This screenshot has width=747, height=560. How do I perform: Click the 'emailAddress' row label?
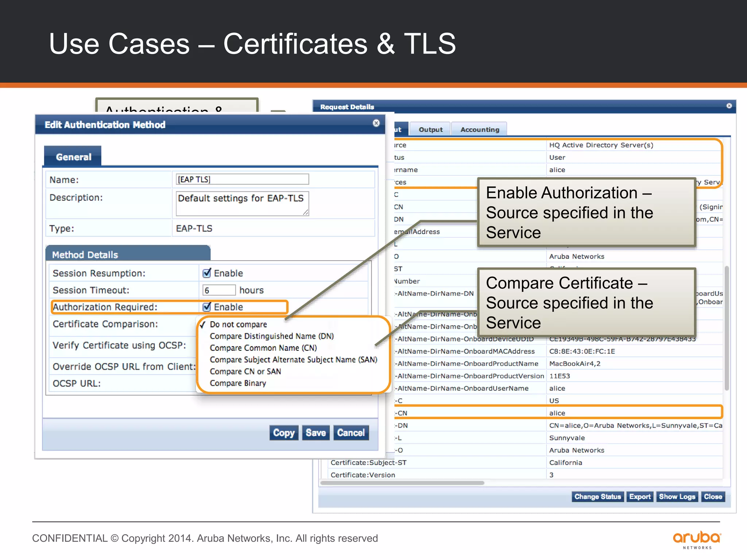tap(417, 232)
